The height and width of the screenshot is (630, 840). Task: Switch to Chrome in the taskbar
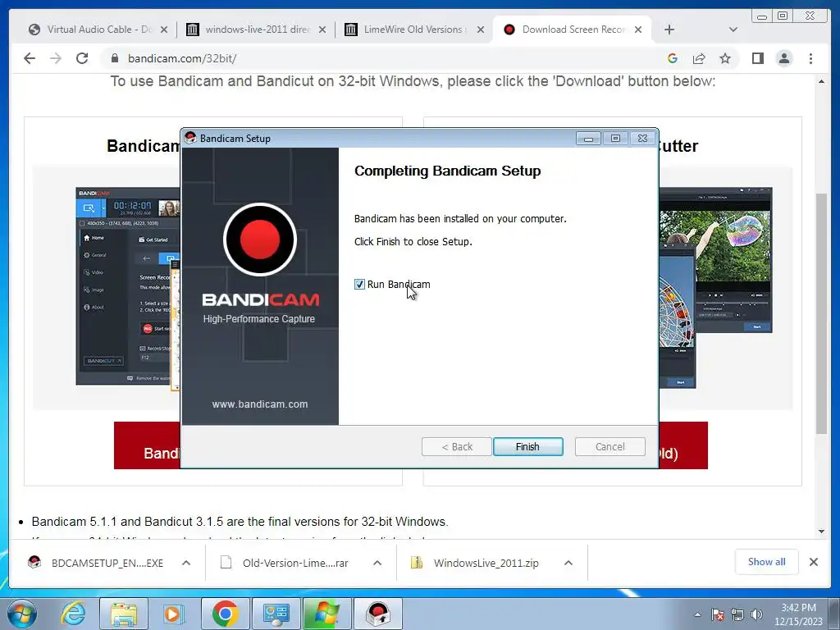(225, 614)
